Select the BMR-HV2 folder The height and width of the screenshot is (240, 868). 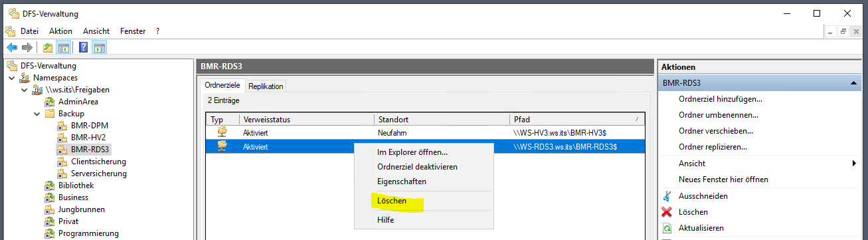tap(89, 138)
